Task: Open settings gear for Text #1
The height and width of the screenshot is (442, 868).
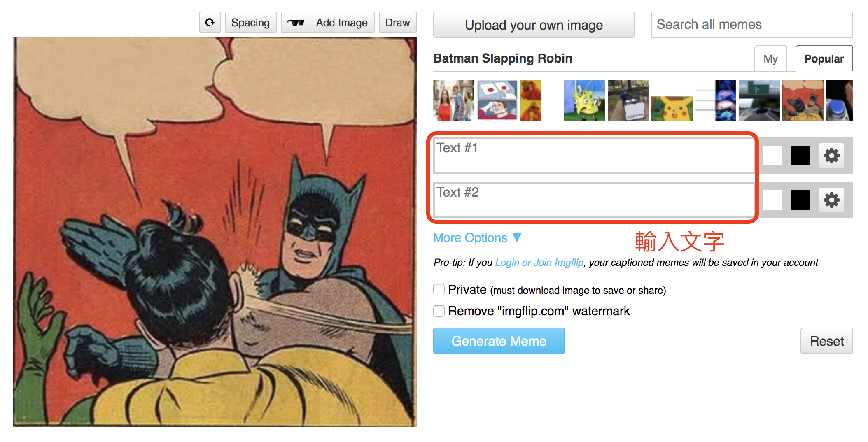Action: (x=831, y=156)
